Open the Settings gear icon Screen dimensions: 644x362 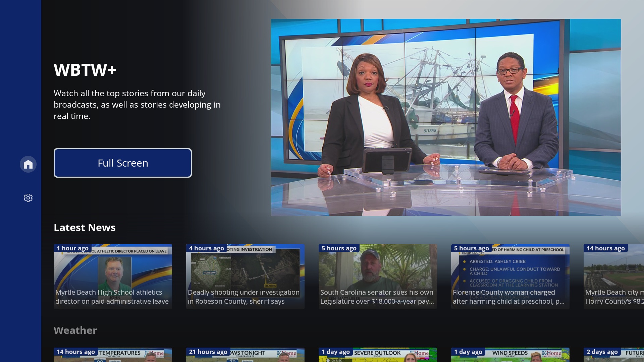(x=28, y=198)
